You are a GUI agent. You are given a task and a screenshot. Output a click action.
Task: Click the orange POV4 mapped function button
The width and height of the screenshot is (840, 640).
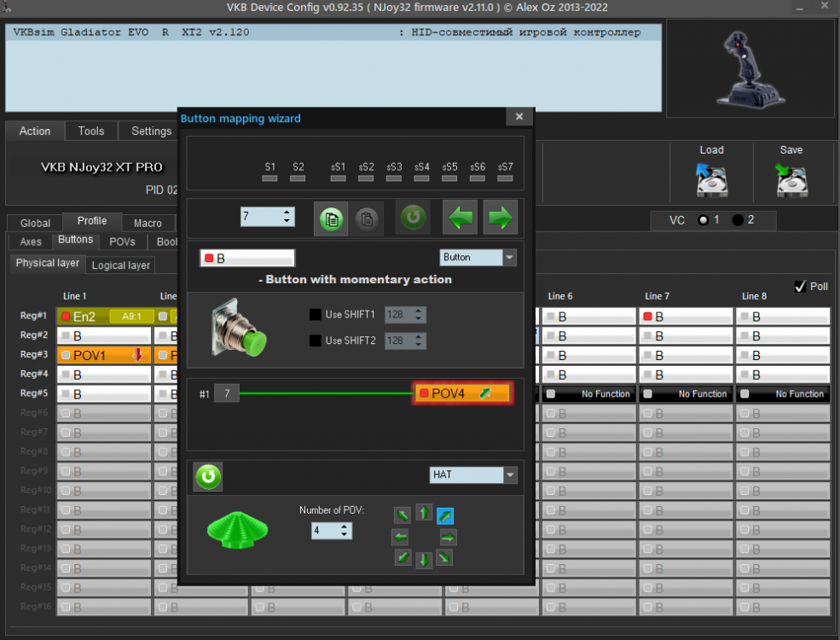[461, 393]
